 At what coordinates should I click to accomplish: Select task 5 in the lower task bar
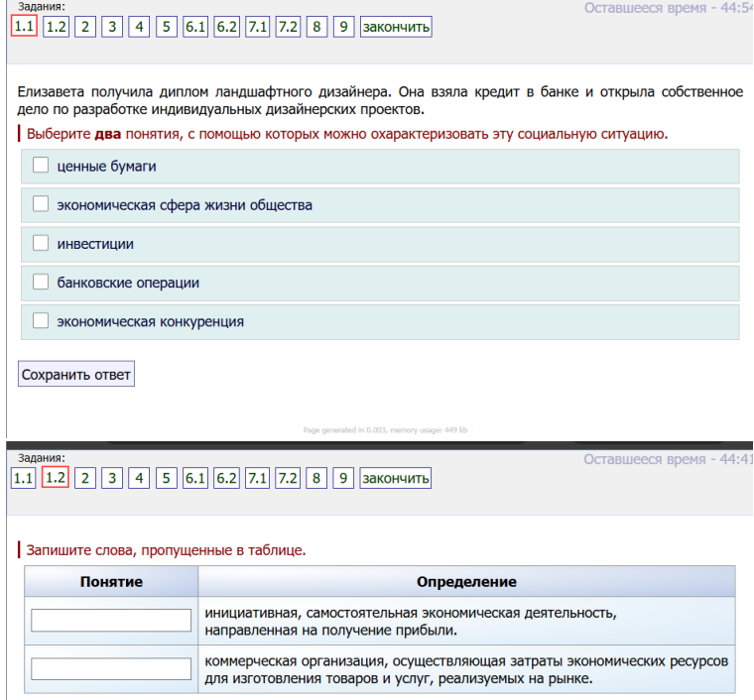(165, 479)
